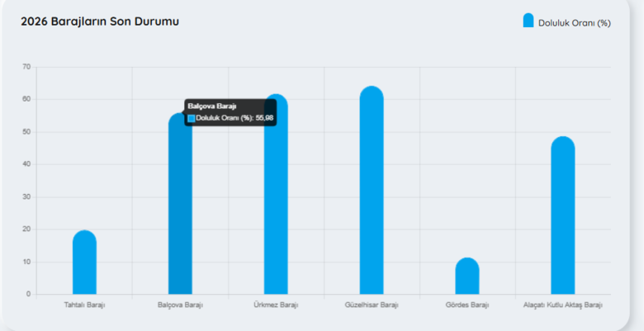Click the Balçova Barajı tooltip heading
The width and height of the screenshot is (644, 331).
(212, 106)
